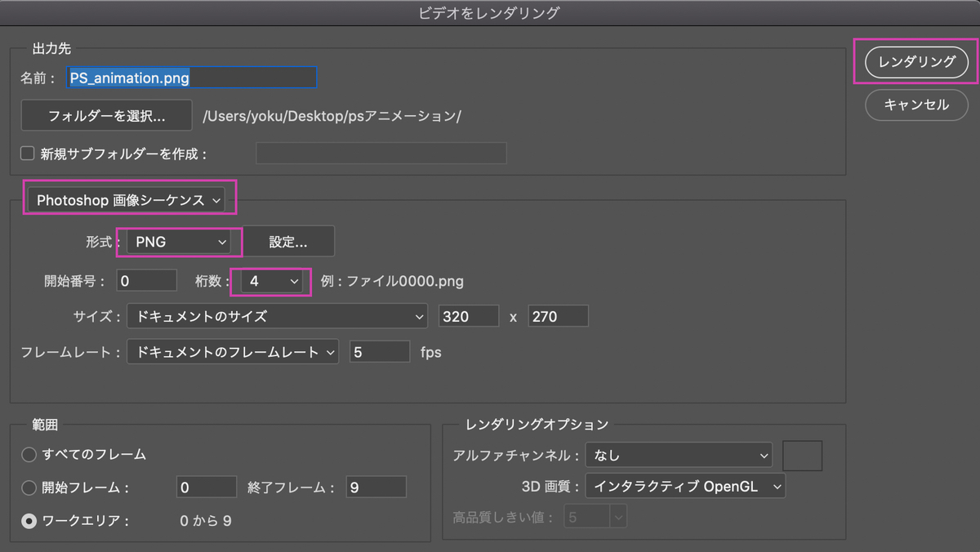
Task: Select the 開始フレーム radio button
Action: pos(29,487)
